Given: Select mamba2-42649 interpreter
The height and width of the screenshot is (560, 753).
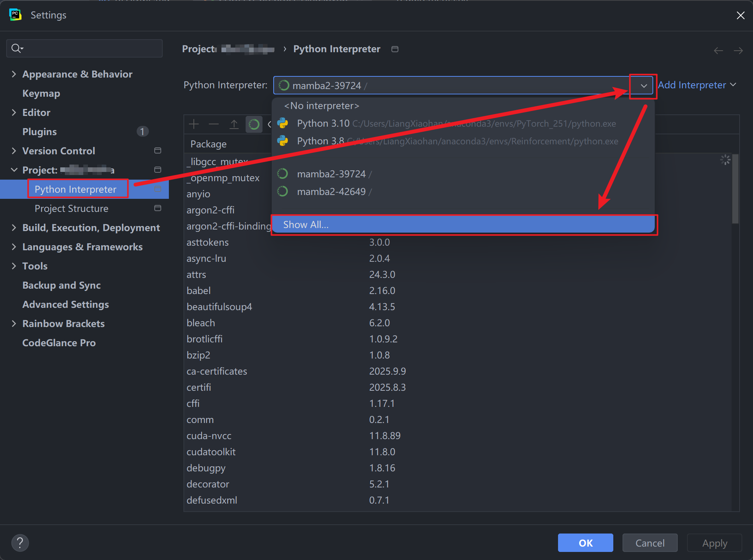Looking at the screenshot, I should click(x=463, y=192).
